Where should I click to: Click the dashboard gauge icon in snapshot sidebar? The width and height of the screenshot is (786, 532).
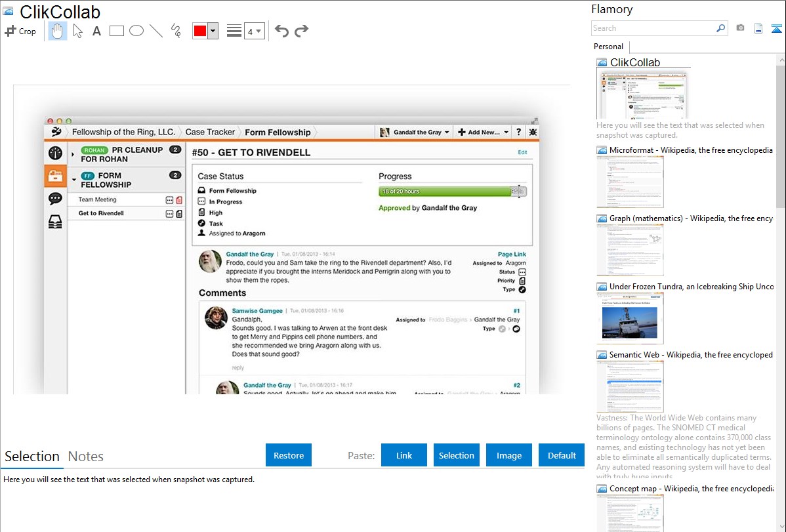(x=55, y=153)
